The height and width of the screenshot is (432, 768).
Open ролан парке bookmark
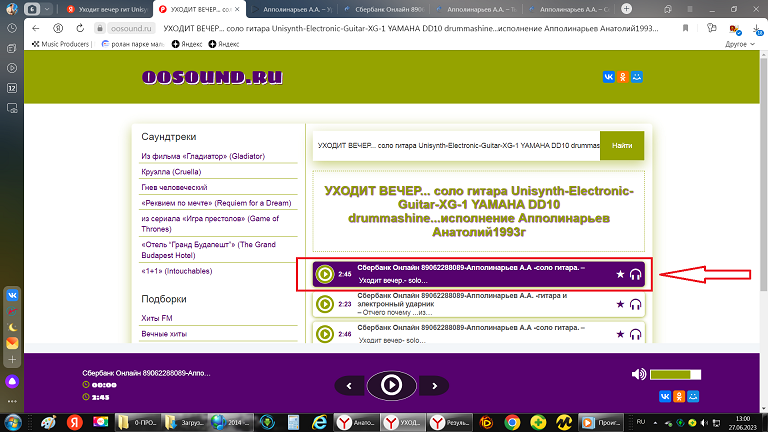(133, 44)
